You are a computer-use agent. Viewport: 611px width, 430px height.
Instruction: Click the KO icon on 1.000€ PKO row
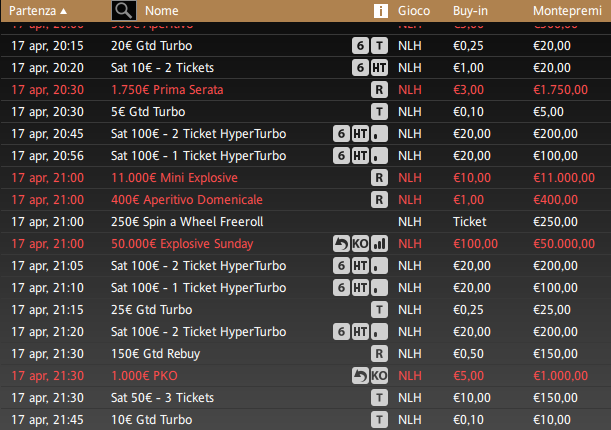379,376
